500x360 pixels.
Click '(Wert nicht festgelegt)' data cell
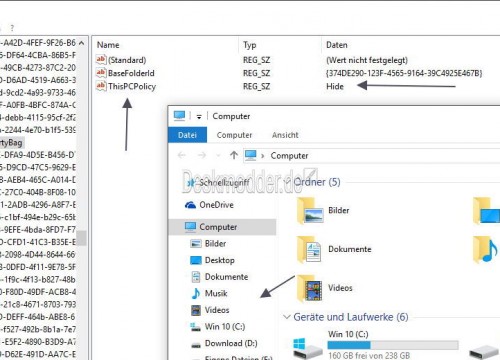click(x=367, y=60)
